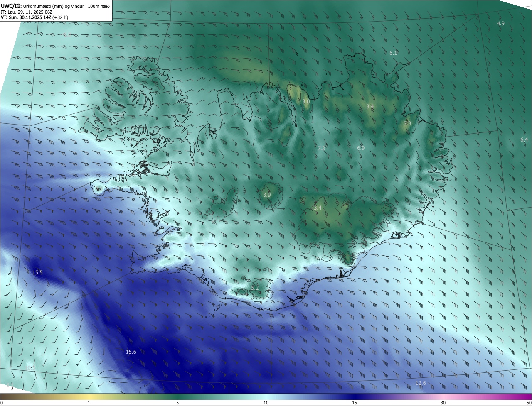Click the 10 tick on the color scale
This screenshot has width=532, height=406.
266,403
